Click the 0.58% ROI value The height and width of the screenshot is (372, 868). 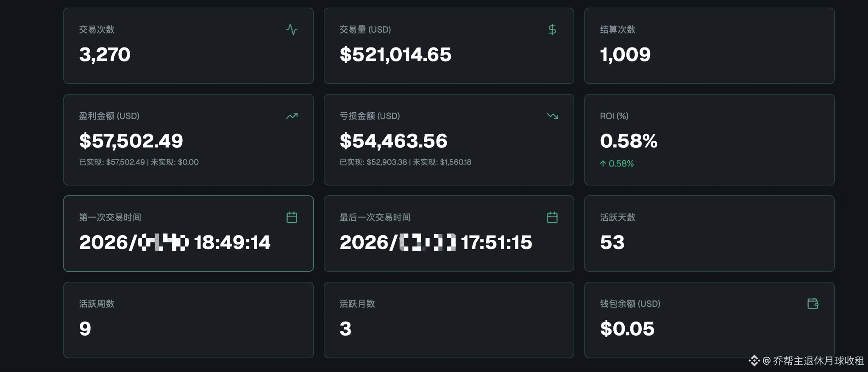(629, 141)
